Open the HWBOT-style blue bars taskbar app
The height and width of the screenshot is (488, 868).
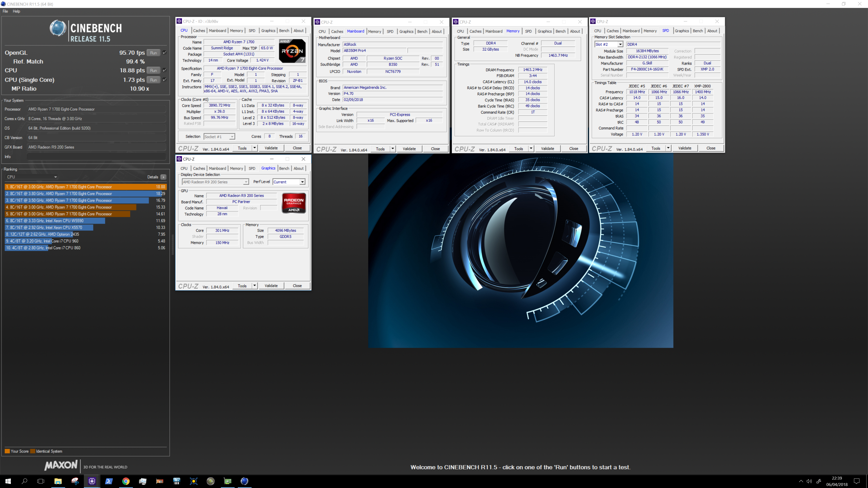177,481
